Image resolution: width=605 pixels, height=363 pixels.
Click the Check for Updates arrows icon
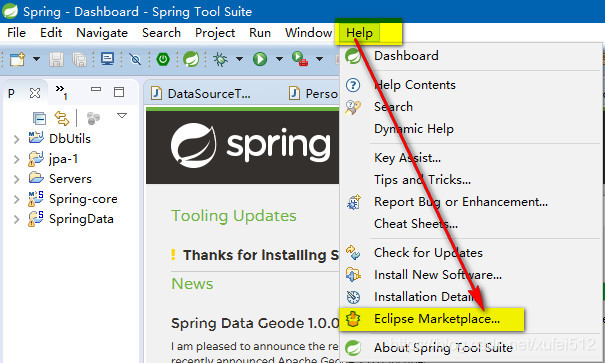(353, 253)
